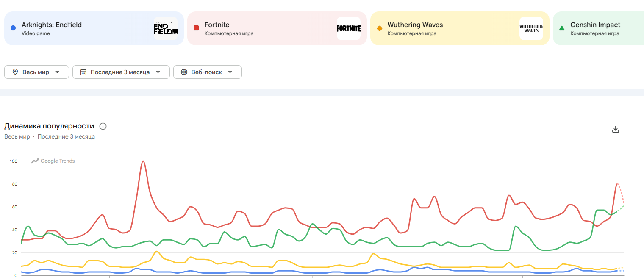Image resolution: width=644 pixels, height=280 pixels.
Task: Click 'Компьютерная игра' subtitle under Fortnite
Action: click(x=229, y=33)
